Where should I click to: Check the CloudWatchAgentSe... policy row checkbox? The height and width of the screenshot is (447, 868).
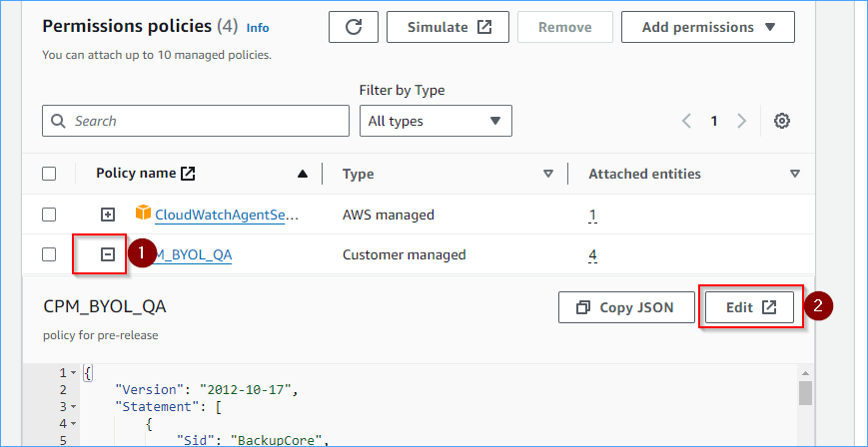[x=49, y=215]
